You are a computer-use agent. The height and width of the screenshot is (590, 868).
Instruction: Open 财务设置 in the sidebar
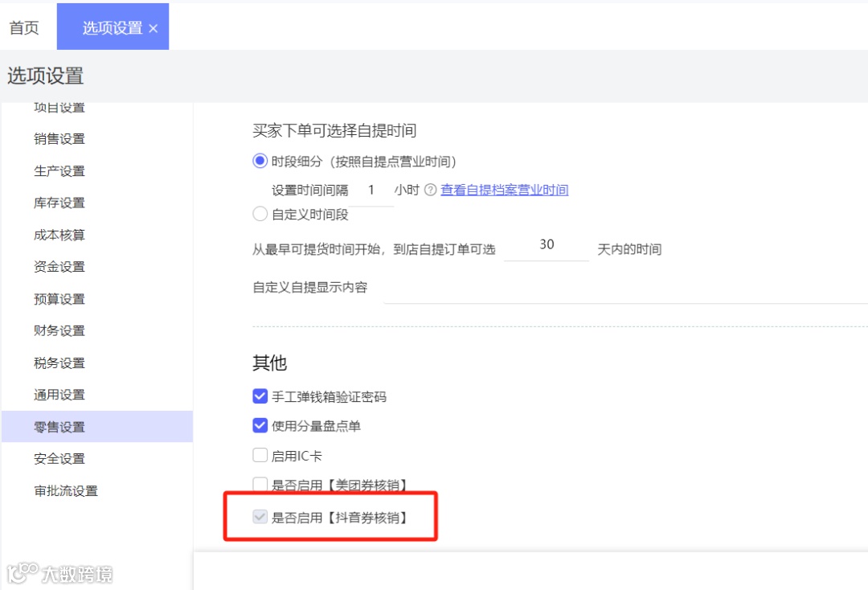pyautogui.click(x=59, y=331)
